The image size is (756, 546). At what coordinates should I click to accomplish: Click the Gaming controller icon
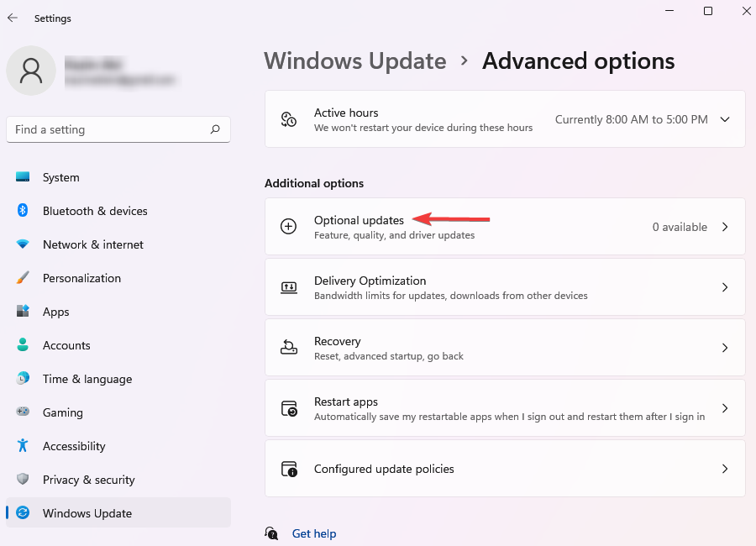23,412
